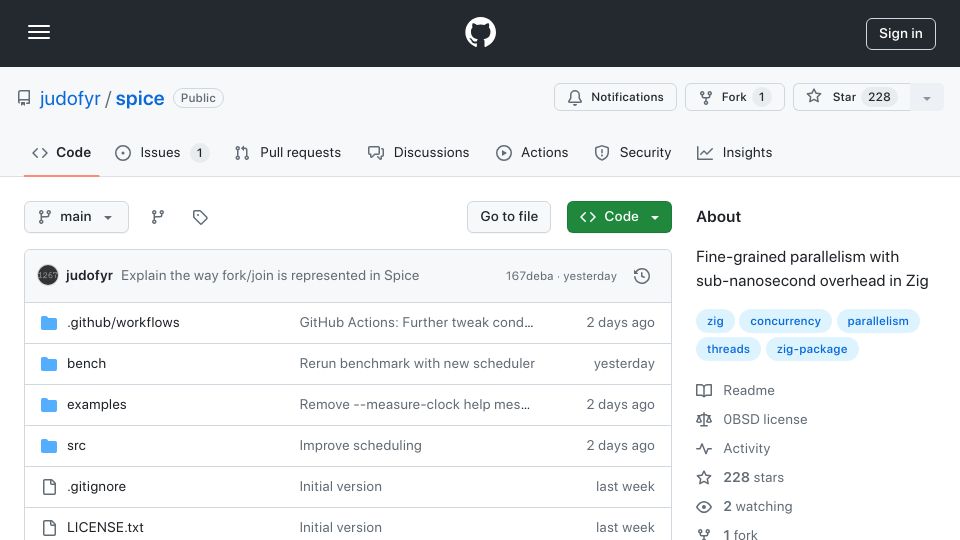Click the Sign in button
Screen dimensions: 960x540
900,34
